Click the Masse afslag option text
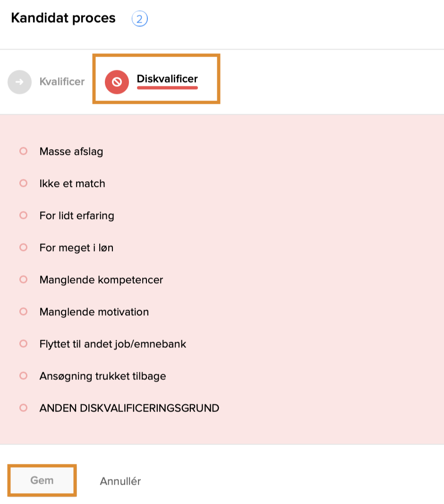 pos(71,151)
